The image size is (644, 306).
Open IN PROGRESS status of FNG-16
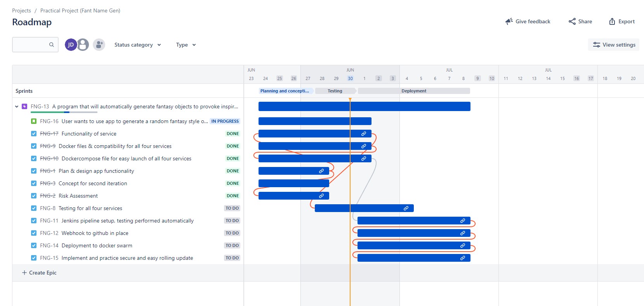(x=225, y=121)
